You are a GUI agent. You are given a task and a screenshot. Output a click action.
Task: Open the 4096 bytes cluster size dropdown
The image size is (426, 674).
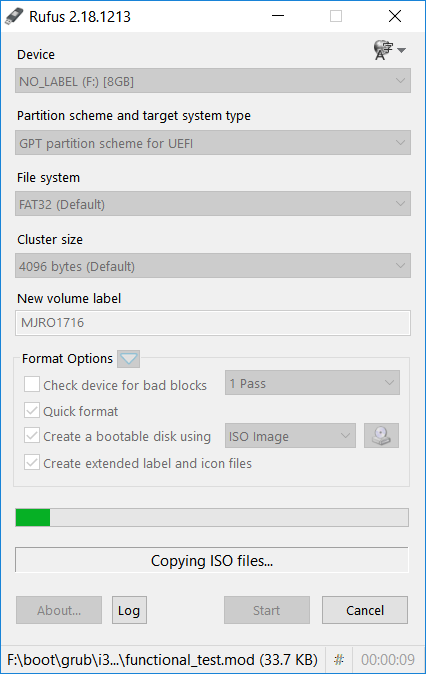click(x=213, y=266)
